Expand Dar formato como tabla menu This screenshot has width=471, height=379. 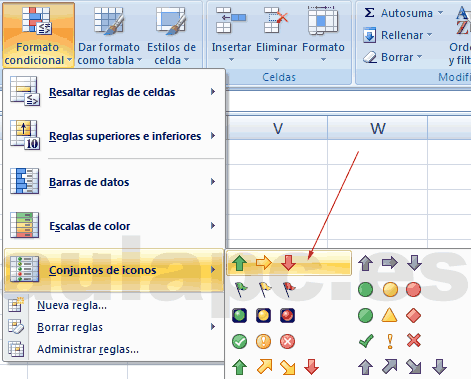(x=109, y=35)
